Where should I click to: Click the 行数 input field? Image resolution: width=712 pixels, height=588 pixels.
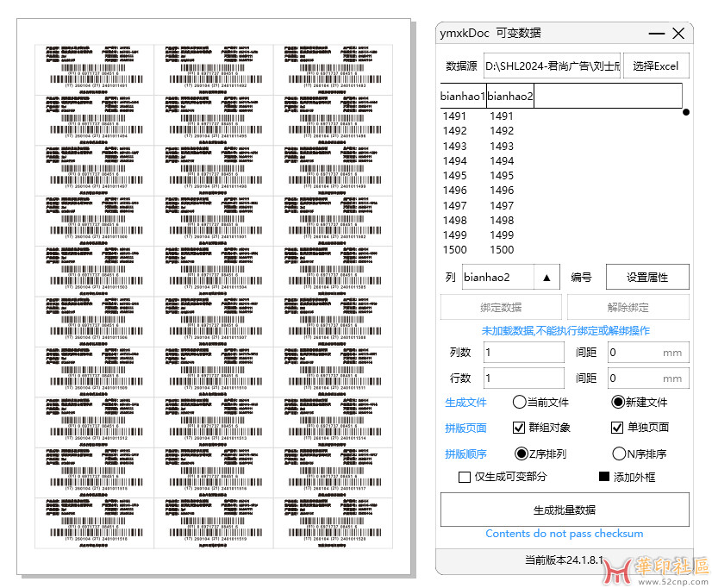(523, 378)
